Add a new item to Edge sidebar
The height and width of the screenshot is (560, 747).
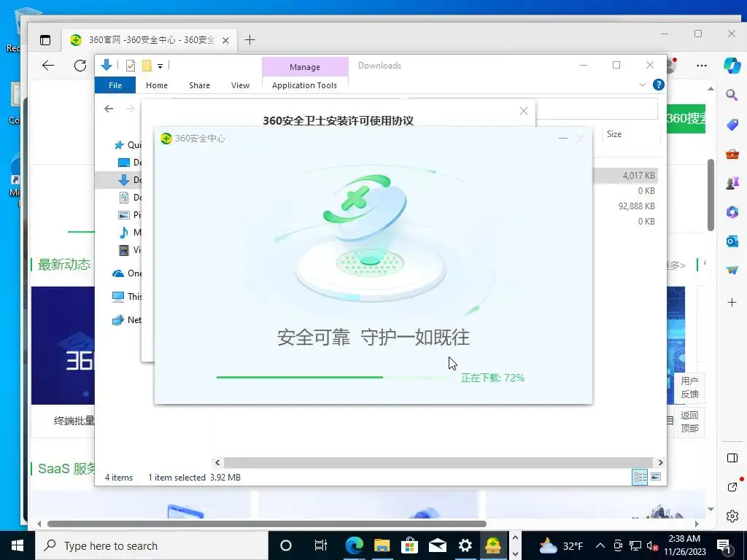tap(732, 302)
